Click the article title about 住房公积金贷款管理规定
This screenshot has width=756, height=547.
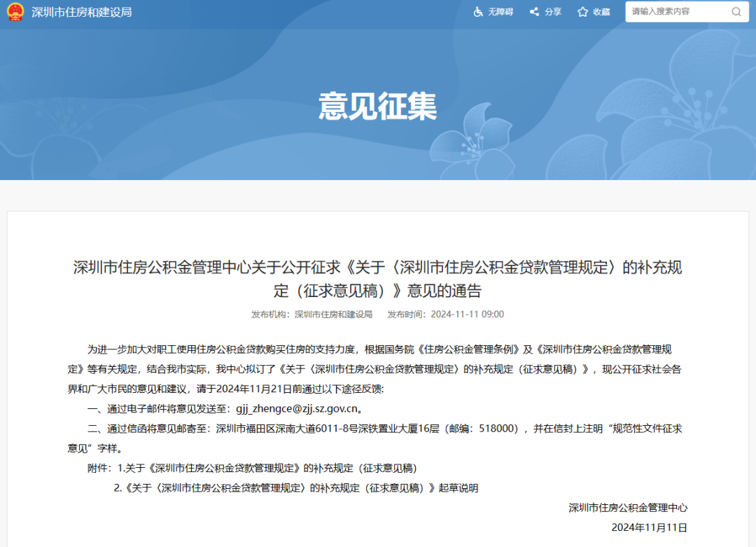pos(377,279)
